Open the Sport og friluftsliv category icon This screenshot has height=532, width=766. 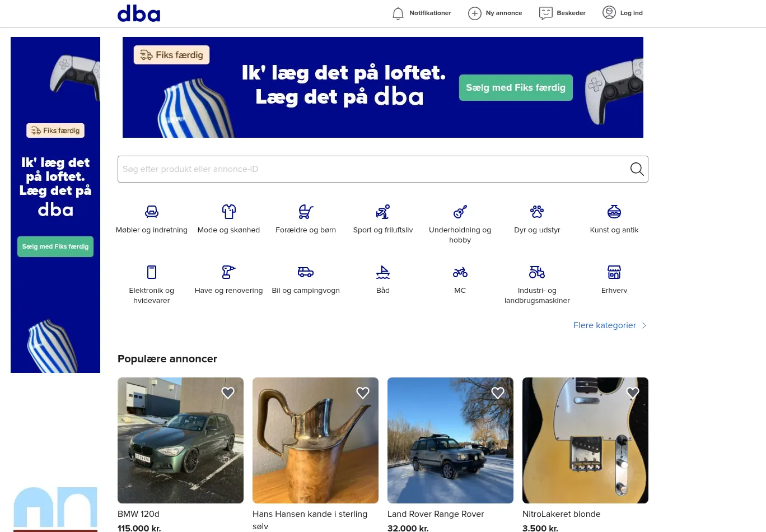tap(383, 212)
